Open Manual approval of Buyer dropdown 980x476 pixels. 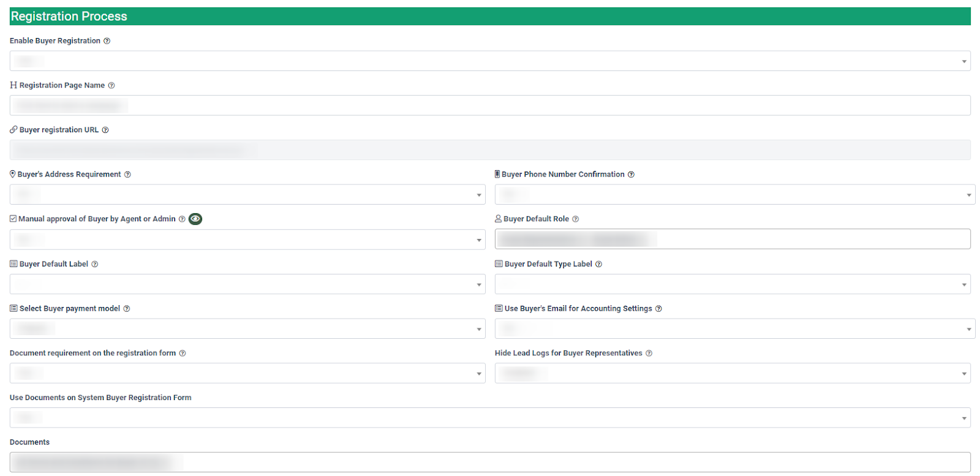click(247, 240)
